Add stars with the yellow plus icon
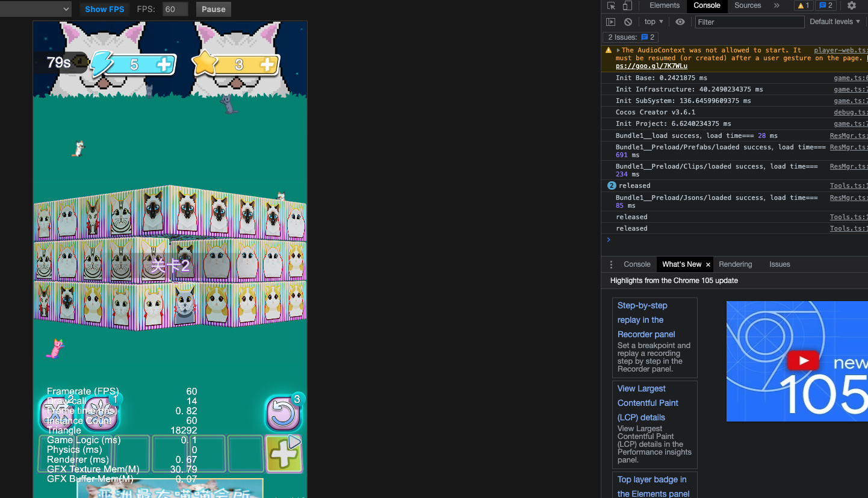 tap(267, 64)
